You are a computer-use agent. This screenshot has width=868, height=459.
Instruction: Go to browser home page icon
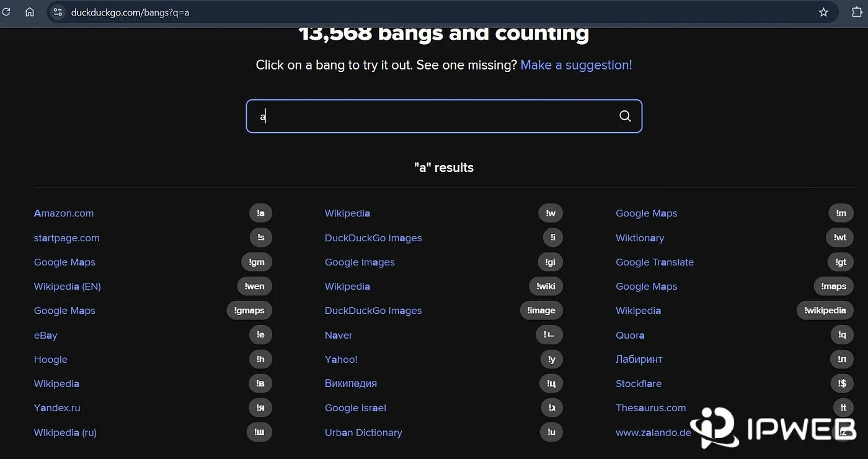point(30,12)
